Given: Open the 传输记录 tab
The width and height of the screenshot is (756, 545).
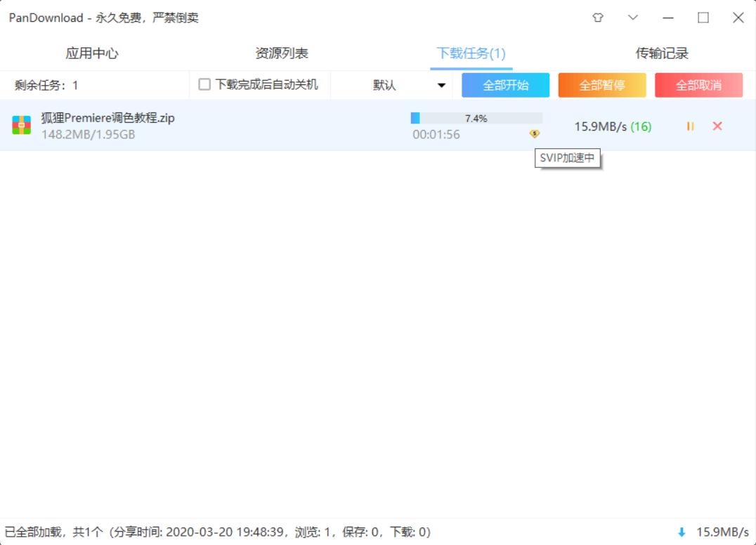Looking at the screenshot, I should (662, 53).
